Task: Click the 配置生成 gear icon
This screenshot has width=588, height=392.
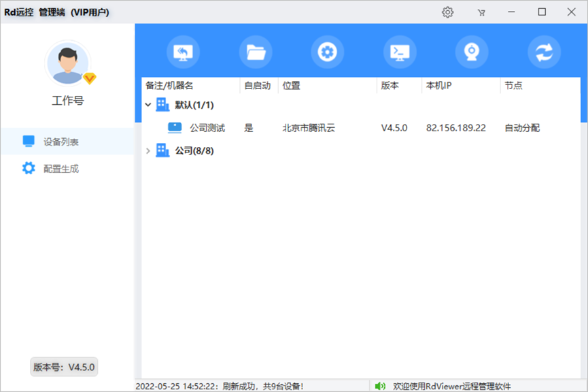Action: [29, 168]
